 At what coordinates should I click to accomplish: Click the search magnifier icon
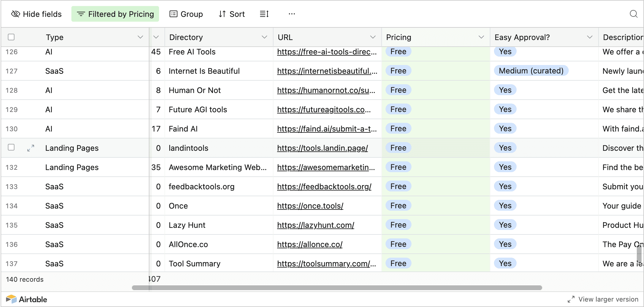pos(634,14)
